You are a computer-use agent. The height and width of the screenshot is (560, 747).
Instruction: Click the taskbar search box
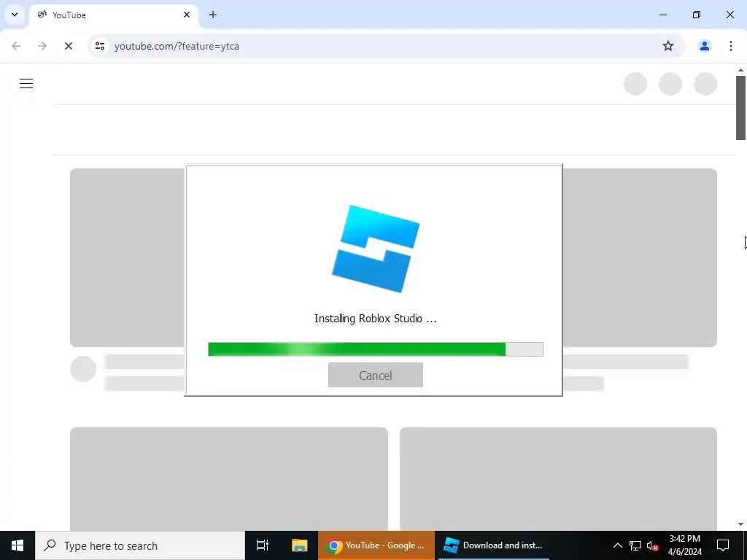[140, 545]
